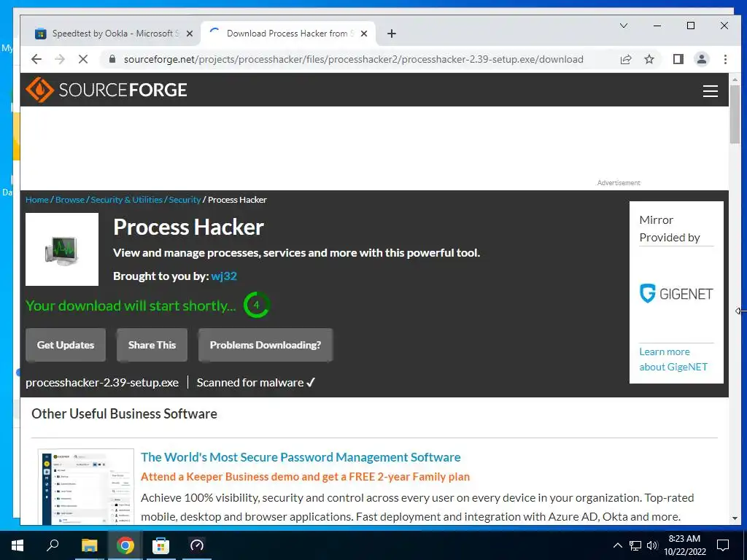Viewport: 747px width, 560px height.
Task: Bookmark this page with the star icon
Action: click(649, 59)
